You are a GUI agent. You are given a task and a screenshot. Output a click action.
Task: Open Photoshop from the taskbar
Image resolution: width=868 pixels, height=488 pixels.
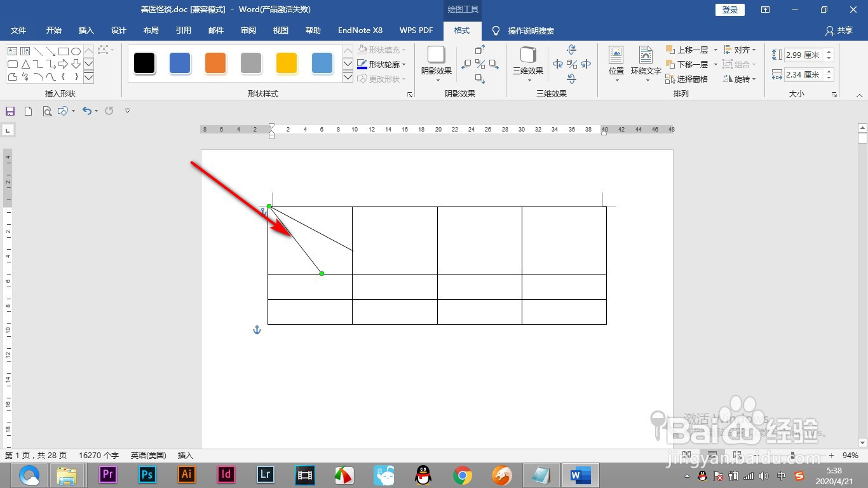click(147, 475)
